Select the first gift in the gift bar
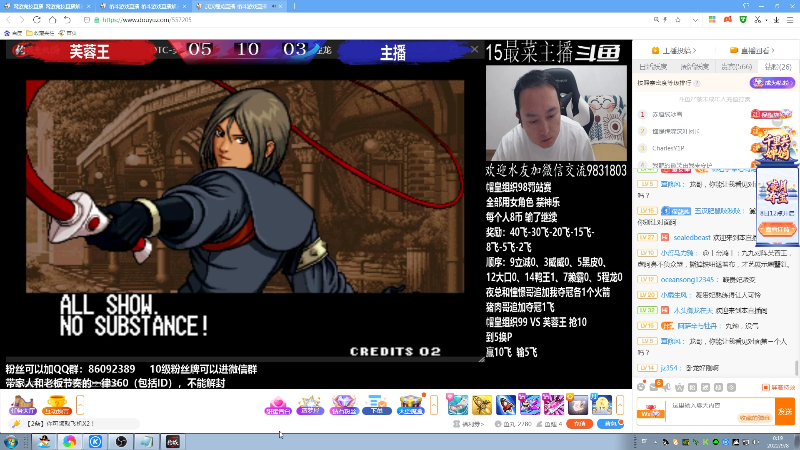 (458, 405)
